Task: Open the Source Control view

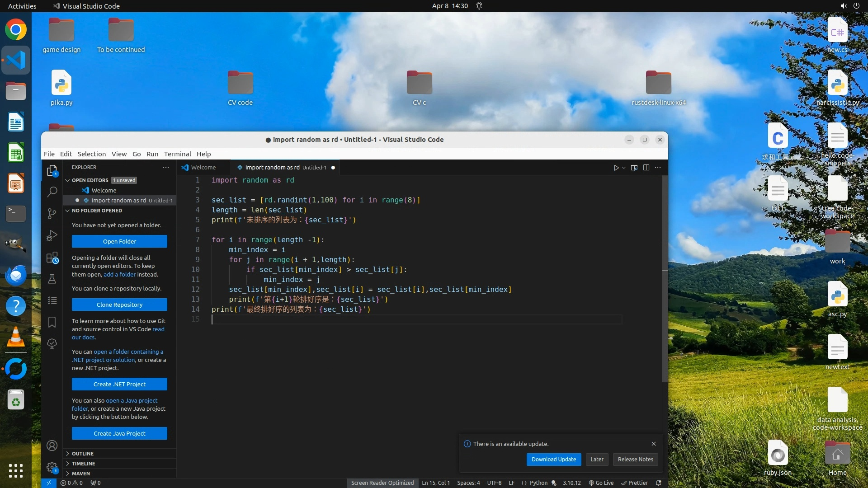Action: click(52, 213)
